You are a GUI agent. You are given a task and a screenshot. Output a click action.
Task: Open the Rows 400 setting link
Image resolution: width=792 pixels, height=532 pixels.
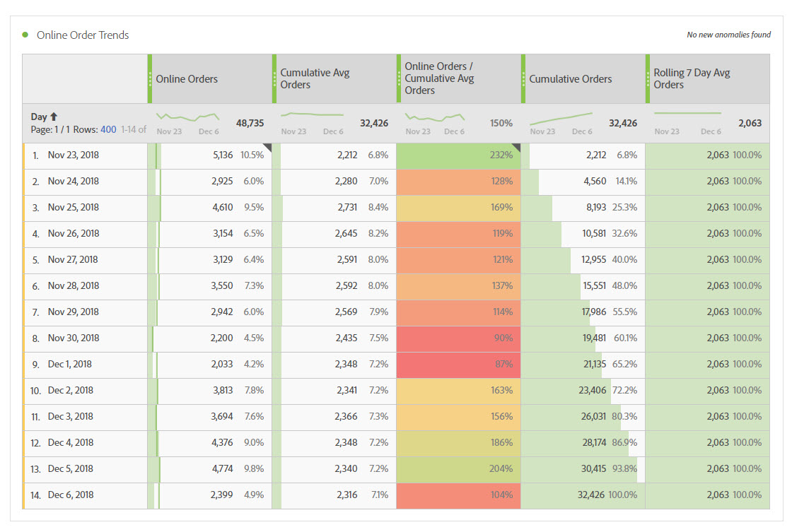click(108, 130)
